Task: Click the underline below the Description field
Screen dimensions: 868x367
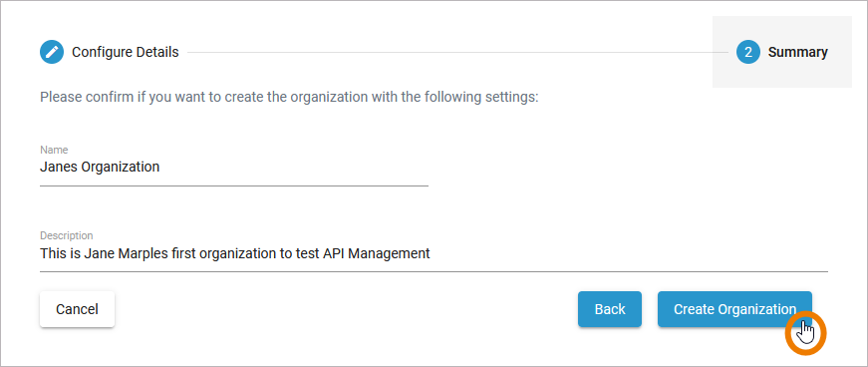Action: (x=434, y=271)
